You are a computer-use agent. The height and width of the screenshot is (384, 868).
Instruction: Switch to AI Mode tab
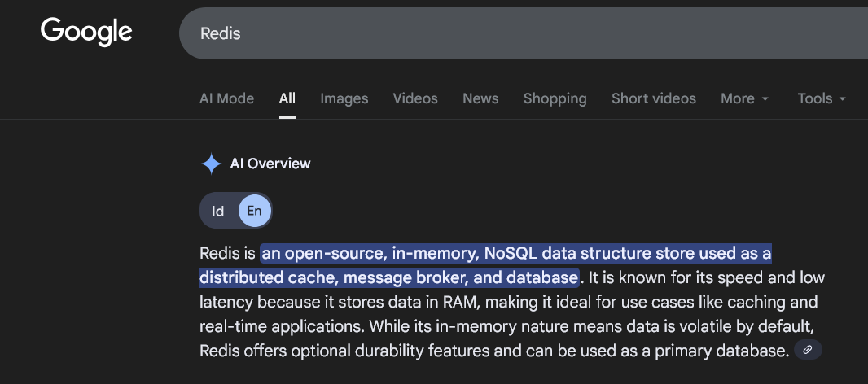[x=226, y=98]
